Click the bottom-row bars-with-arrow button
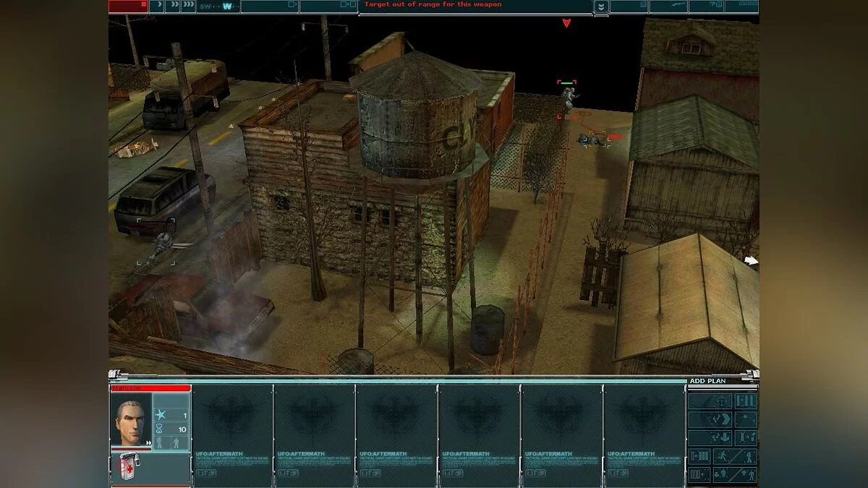The height and width of the screenshot is (488, 868). [699, 475]
